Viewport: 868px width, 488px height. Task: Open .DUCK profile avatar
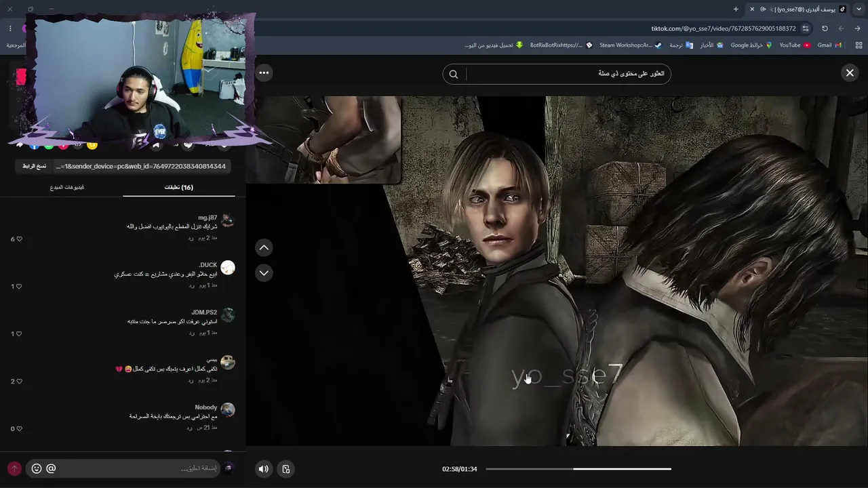(228, 268)
